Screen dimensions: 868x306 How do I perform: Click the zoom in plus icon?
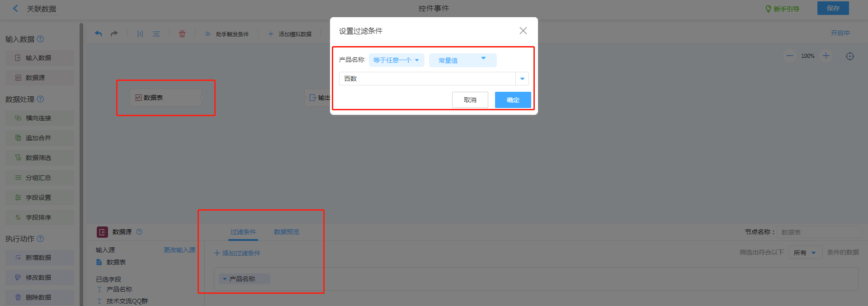tap(826, 56)
